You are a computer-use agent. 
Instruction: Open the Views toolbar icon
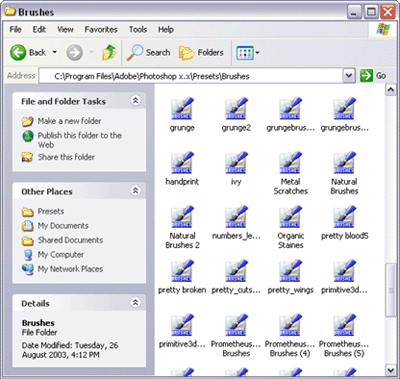(x=245, y=53)
